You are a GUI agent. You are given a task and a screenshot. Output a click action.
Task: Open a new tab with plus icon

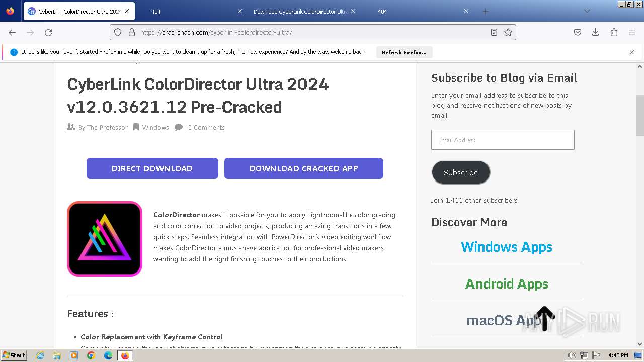pyautogui.click(x=485, y=11)
